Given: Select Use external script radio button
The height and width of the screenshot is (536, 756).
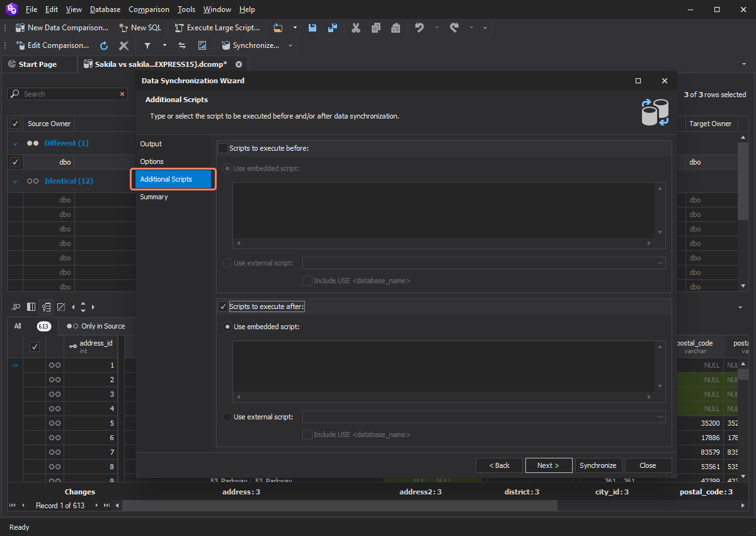Looking at the screenshot, I should pos(227,417).
